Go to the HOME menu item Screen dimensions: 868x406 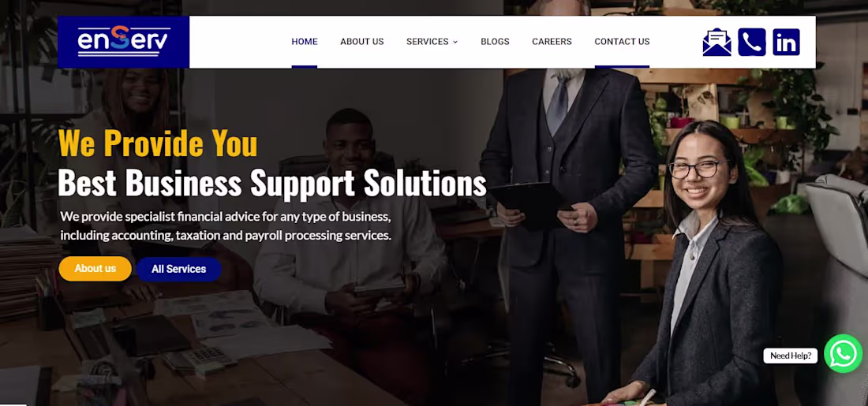click(305, 42)
